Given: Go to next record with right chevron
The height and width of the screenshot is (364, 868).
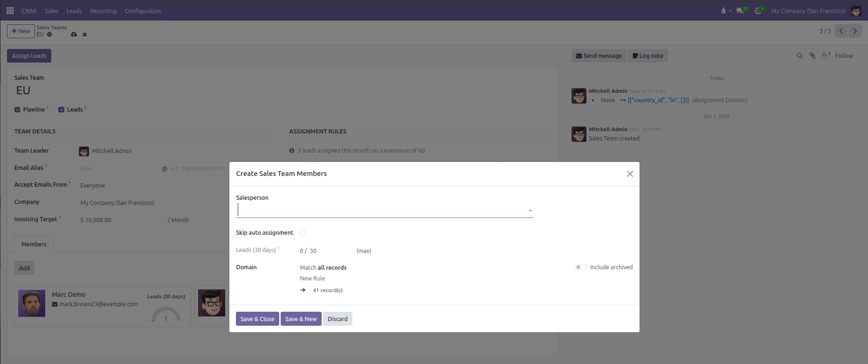Looking at the screenshot, I should 854,31.
